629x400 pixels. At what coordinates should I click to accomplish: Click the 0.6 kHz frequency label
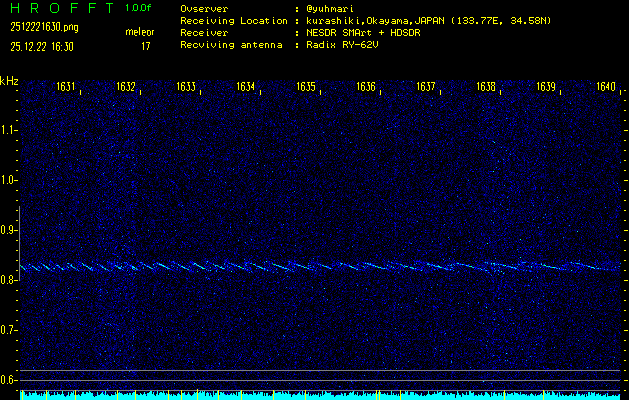tap(9, 380)
